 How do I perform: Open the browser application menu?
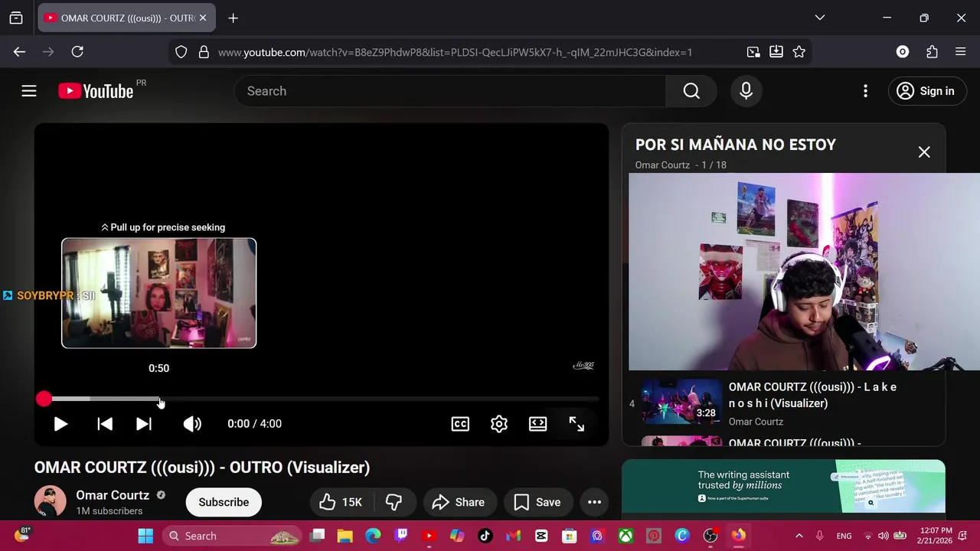pyautogui.click(x=961, y=52)
